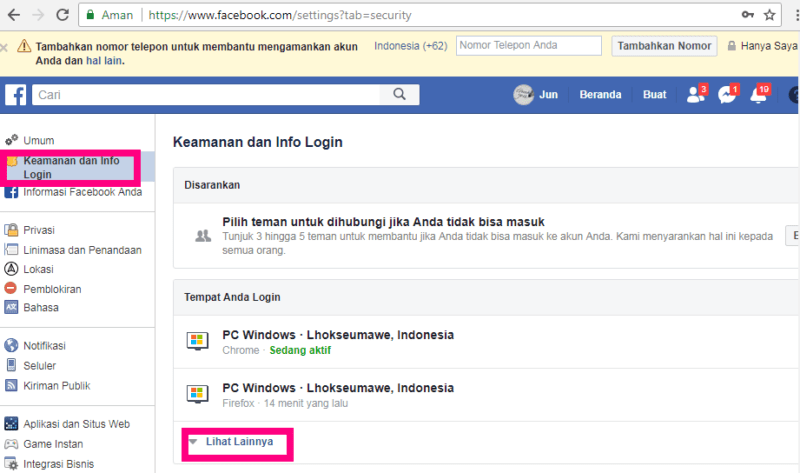The width and height of the screenshot is (800, 473).
Task: Click the Chrome session Windows PC icon
Action: 197,341
